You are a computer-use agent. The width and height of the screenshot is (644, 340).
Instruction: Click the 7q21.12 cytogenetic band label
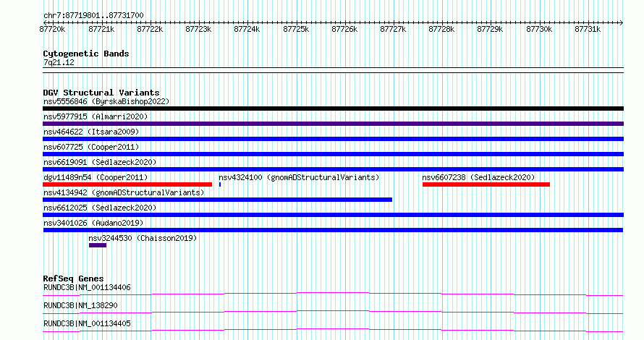click(59, 62)
